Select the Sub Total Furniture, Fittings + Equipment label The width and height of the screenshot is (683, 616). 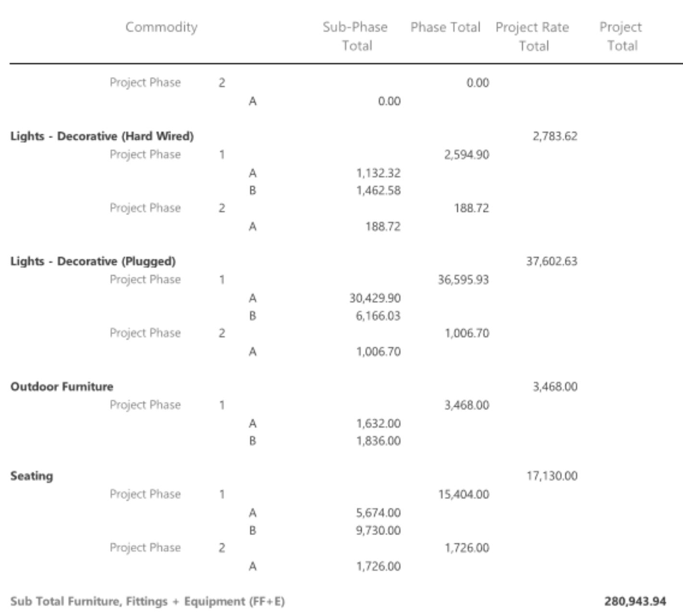coord(147,602)
